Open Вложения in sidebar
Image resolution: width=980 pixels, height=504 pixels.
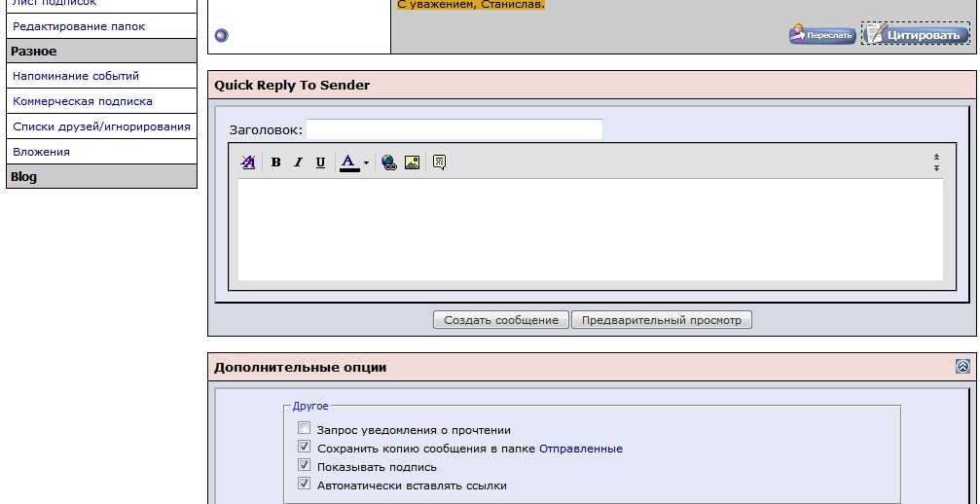[x=41, y=152]
